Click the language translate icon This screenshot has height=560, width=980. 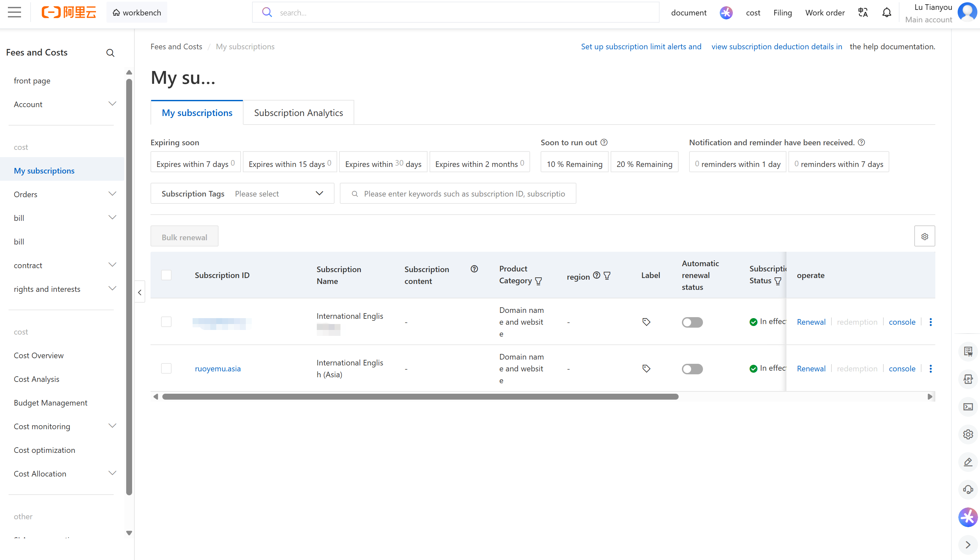tap(863, 13)
